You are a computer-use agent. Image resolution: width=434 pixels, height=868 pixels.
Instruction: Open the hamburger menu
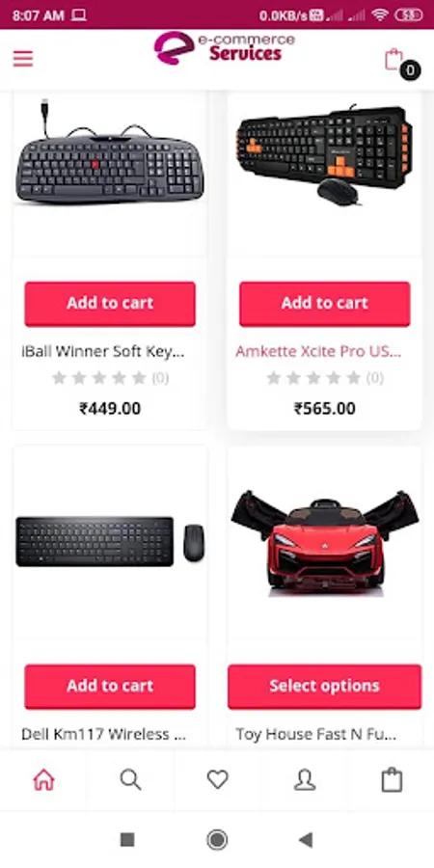pos(23,58)
